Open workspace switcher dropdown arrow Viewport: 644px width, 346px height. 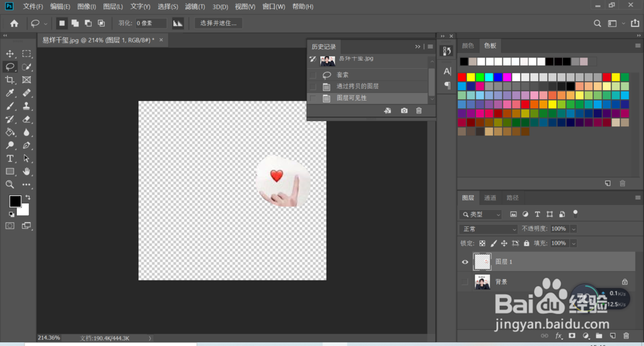pyautogui.click(x=623, y=24)
